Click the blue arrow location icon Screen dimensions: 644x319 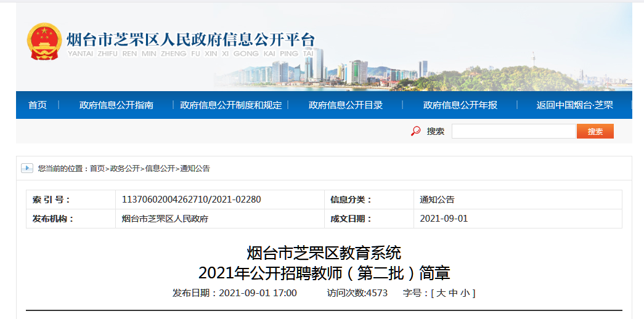(x=27, y=168)
